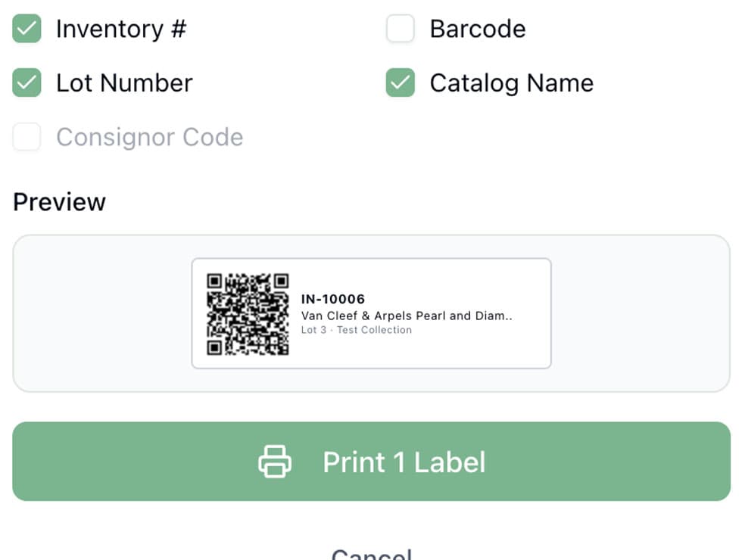The width and height of the screenshot is (745, 560).
Task: Click the IN-10006 inventory text
Action: (333, 299)
